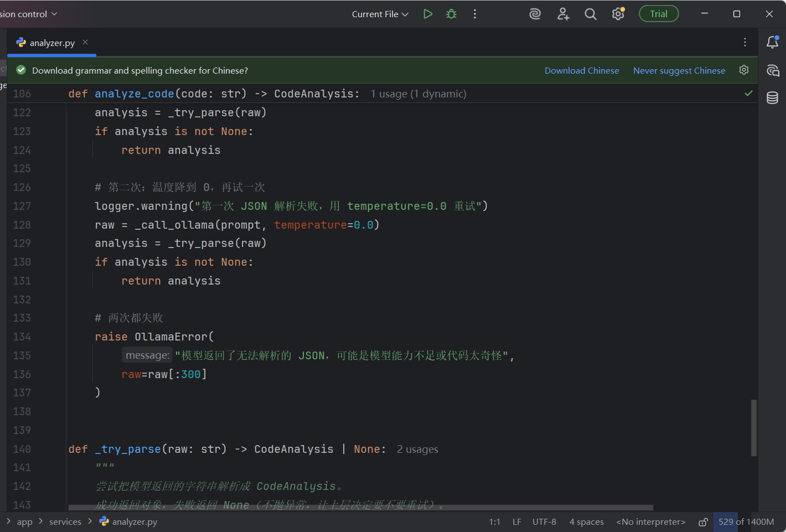Open Search Everywhere magnifier icon
The height and width of the screenshot is (532, 786).
(x=591, y=14)
